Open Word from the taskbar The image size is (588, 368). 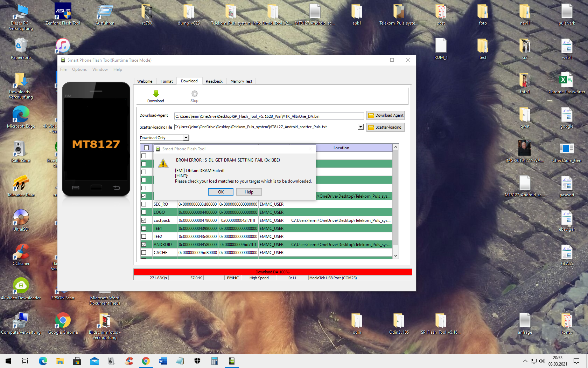click(163, 361)
